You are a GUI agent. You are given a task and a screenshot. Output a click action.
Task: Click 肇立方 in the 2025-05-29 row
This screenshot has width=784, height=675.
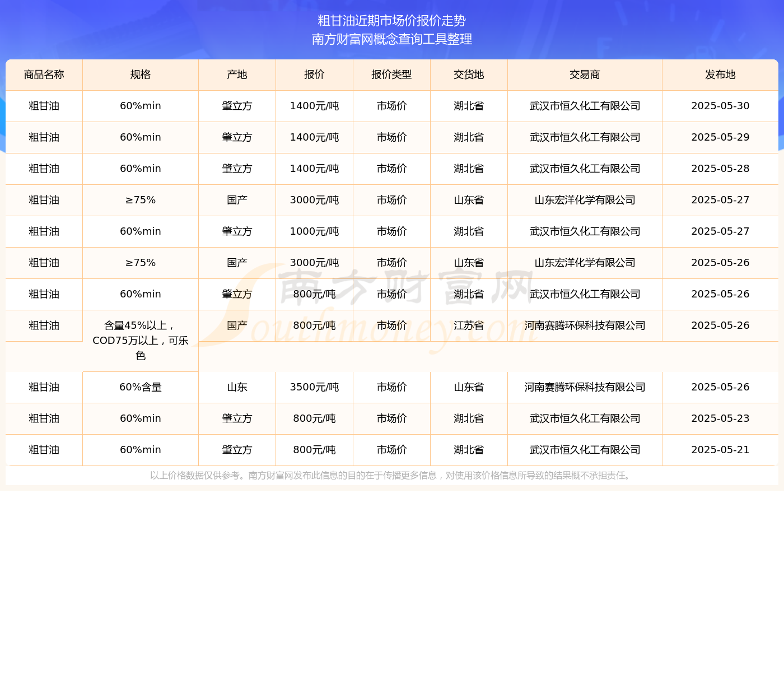(x=237, y=137)
